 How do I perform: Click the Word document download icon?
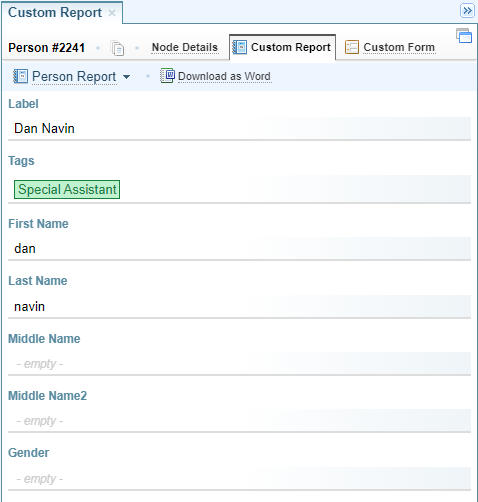tap(167, 76)
